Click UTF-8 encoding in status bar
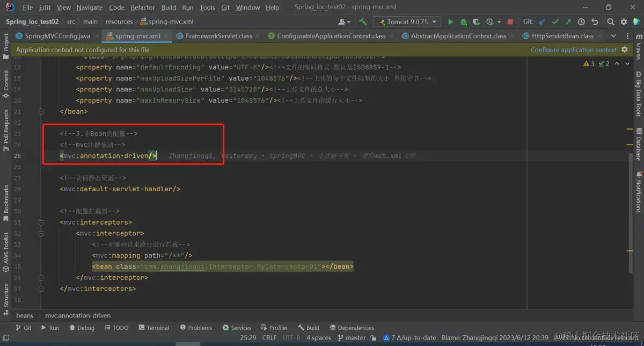The height and width of the screenshot is (346, 644). 291,338
